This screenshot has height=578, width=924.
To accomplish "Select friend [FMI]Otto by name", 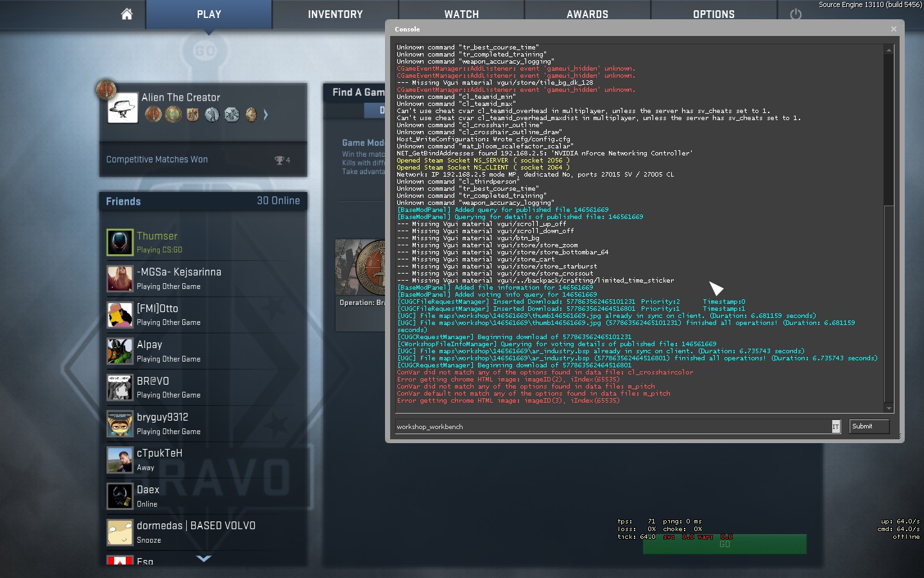I will click(x=157, y=309).
